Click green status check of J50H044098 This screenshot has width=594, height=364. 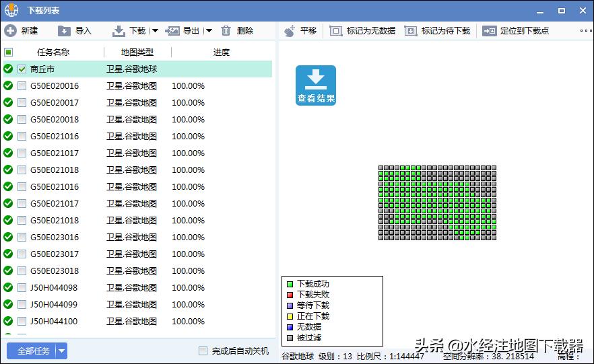[8, 287]
